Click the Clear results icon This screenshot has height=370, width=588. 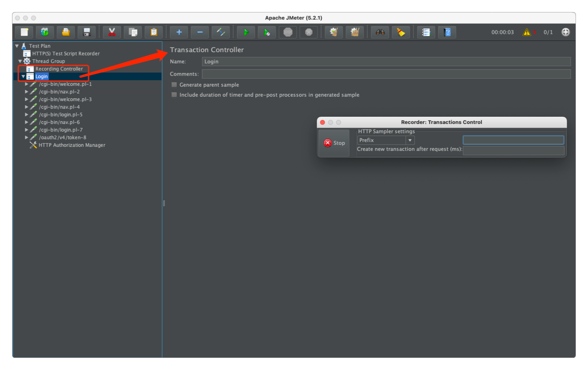[334, 32]
